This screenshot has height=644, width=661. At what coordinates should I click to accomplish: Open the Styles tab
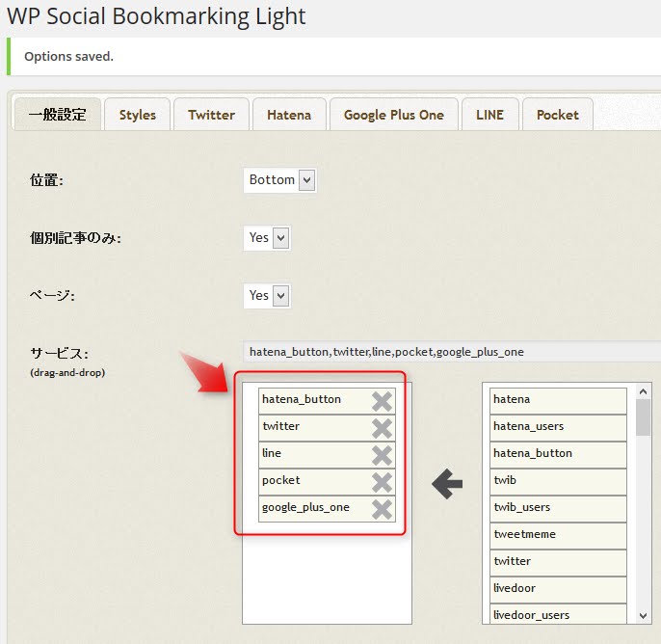[138, 115]
